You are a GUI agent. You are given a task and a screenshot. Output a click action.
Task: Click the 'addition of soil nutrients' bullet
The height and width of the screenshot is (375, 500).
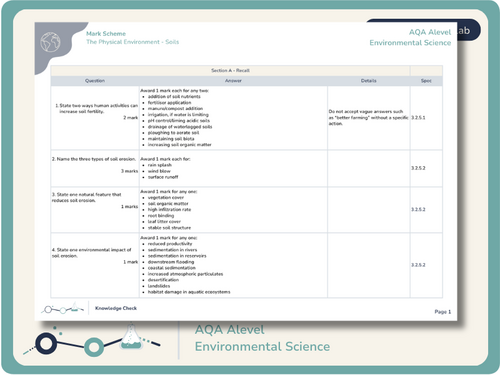174,97
